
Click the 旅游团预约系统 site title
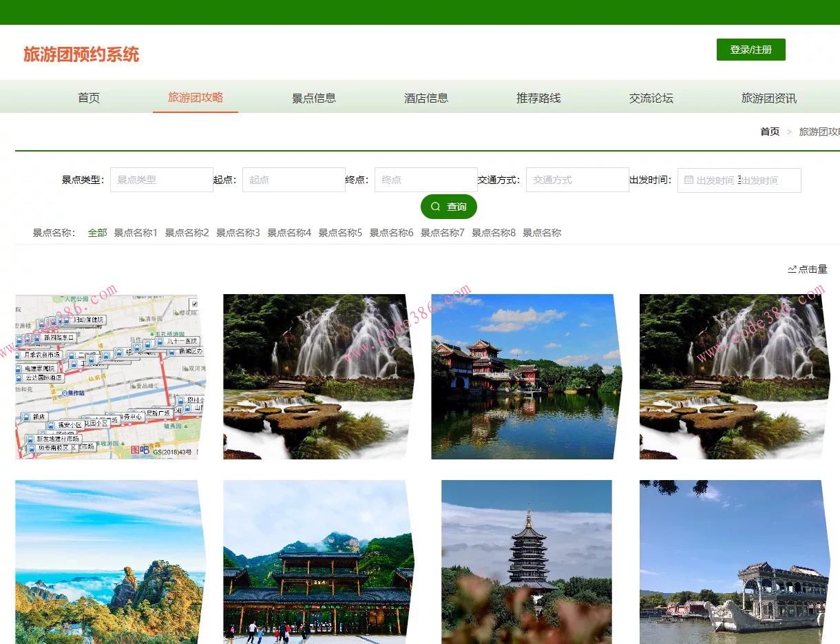coord(81,54)
